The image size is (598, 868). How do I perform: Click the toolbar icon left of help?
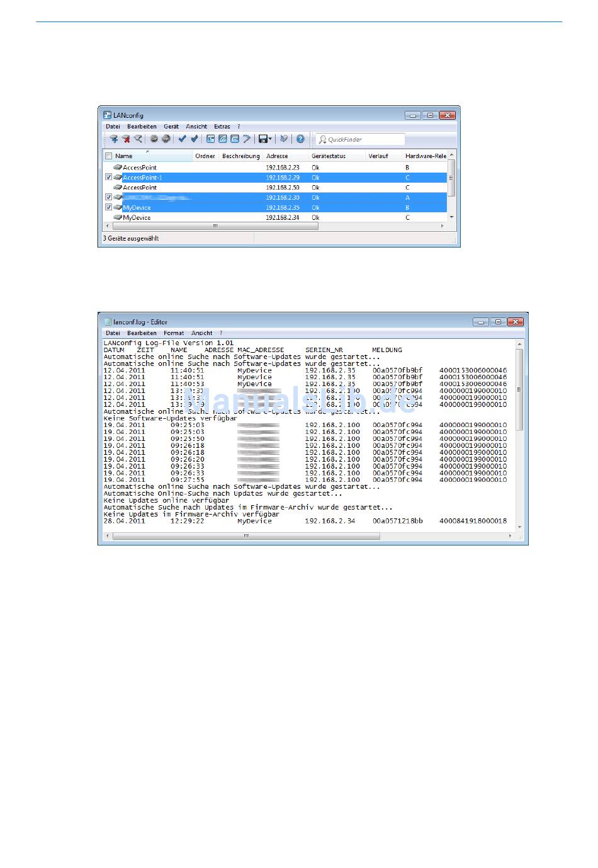coord(284,139)
